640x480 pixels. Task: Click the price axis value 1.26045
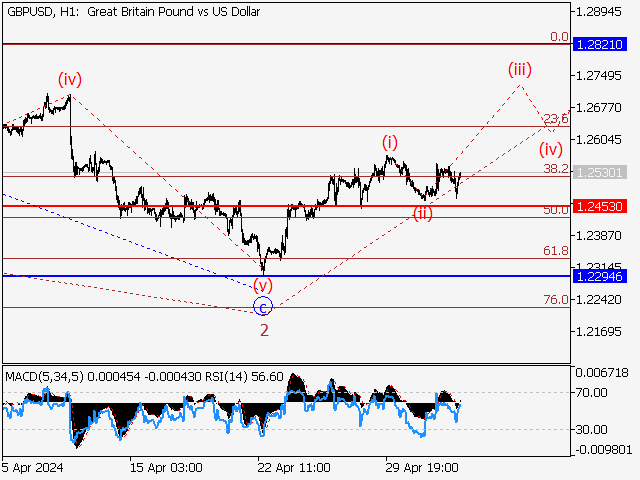[x=598, y=140]
